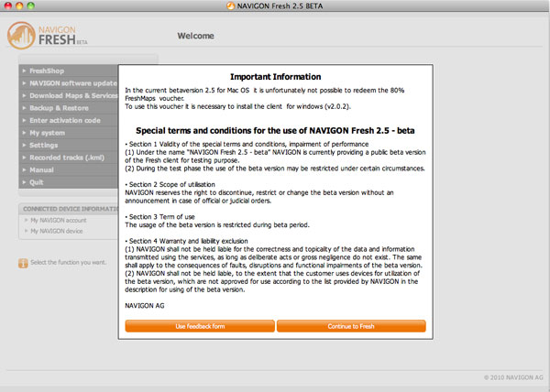Select Quit in the sidebar menu
The image size is (550, 392).
[x=69, y=182]
